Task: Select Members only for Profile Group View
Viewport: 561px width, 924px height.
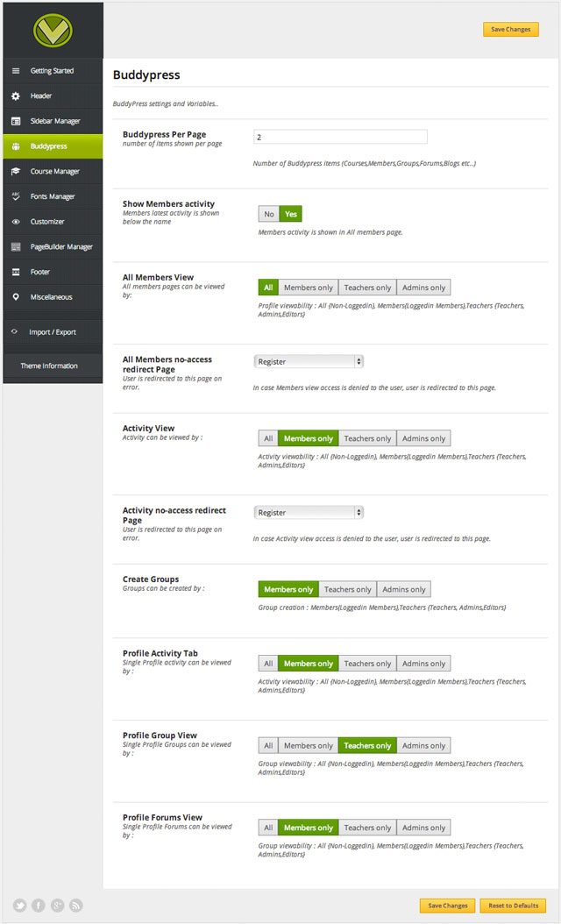Action: coord(309,745)
